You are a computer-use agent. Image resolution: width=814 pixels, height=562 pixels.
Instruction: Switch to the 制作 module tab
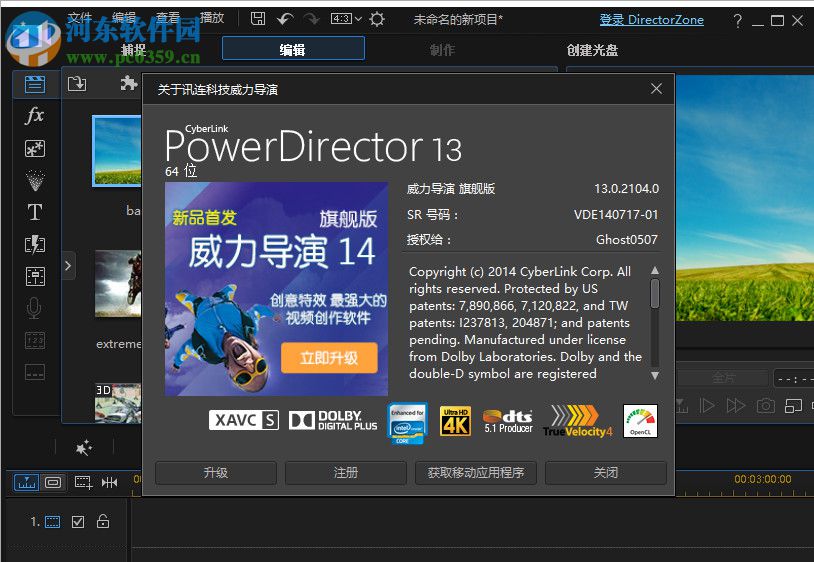coord(442,50)
